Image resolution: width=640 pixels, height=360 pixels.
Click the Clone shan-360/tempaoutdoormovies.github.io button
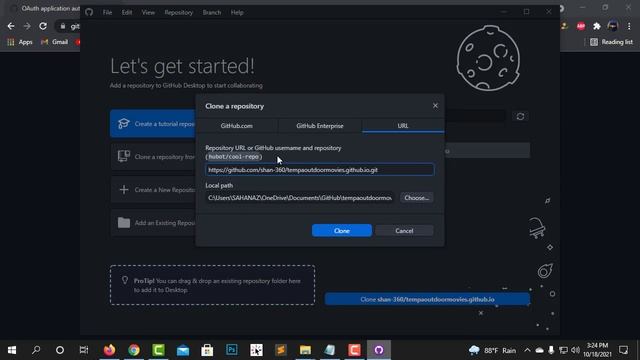pyautogui.click(x=427, y=299)
